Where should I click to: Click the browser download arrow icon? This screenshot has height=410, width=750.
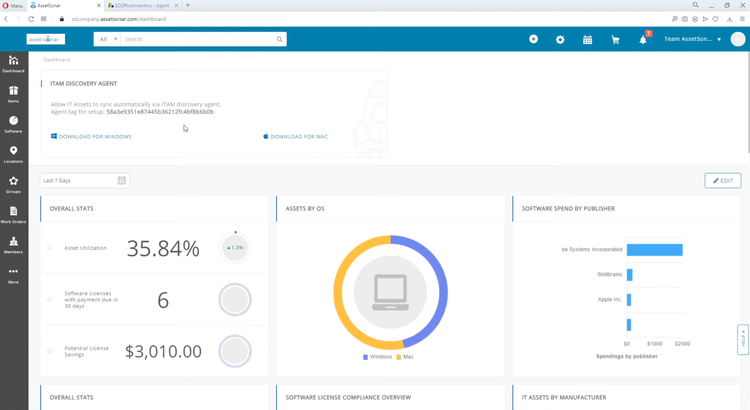pos(729,19)
